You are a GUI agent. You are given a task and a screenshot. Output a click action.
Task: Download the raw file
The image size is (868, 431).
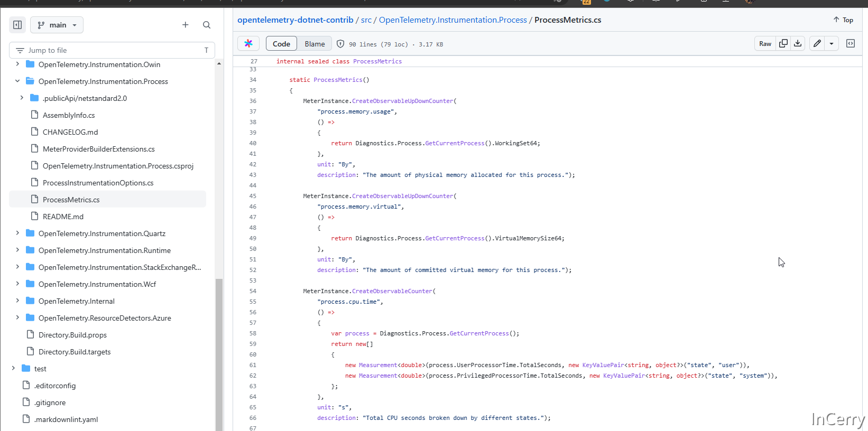[798, 44]
